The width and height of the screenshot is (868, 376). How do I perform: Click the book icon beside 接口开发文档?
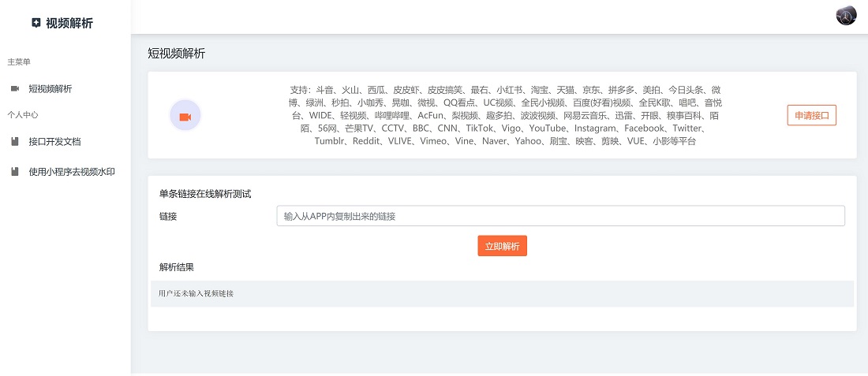(15, 142)
